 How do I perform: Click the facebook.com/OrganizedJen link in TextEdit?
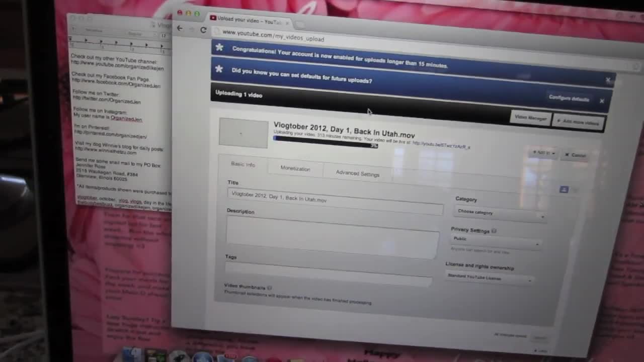point(116,83)
